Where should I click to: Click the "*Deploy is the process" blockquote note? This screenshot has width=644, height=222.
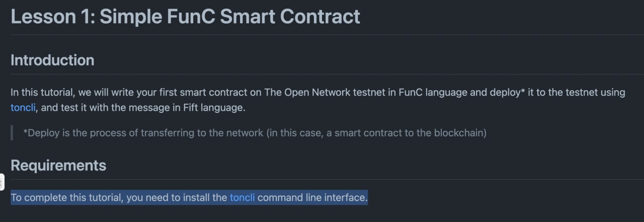point(255,133)
